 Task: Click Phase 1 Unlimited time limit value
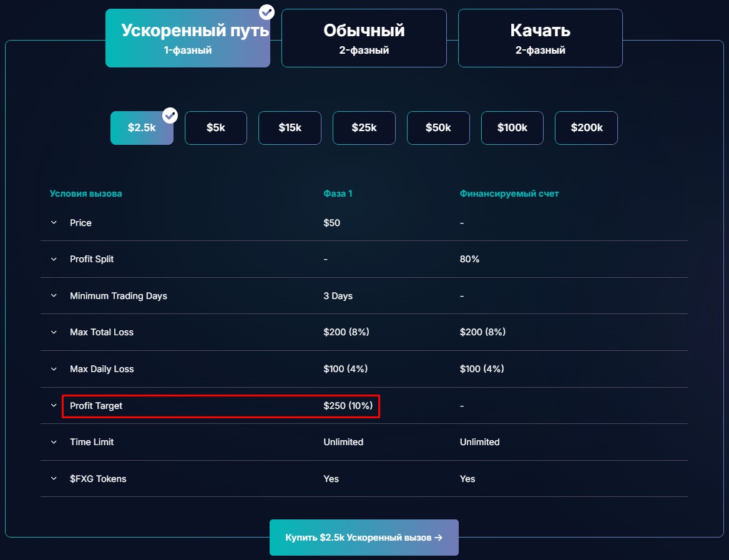tap(343, 442)
